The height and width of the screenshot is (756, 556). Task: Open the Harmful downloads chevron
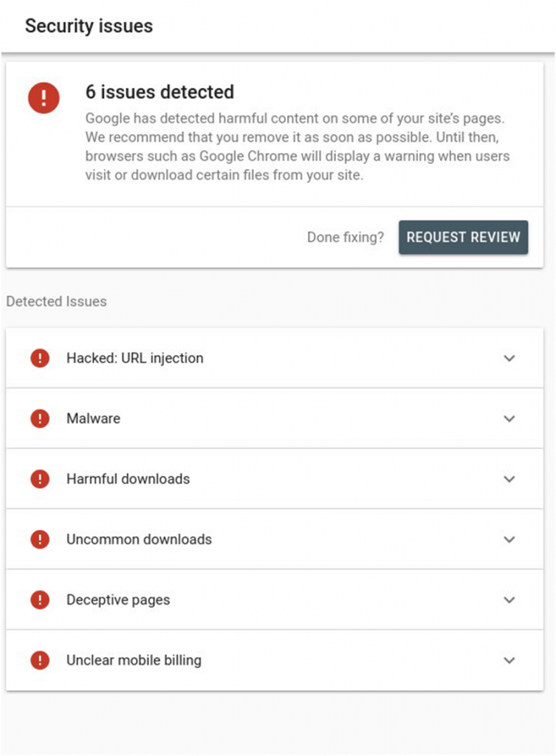509,479
